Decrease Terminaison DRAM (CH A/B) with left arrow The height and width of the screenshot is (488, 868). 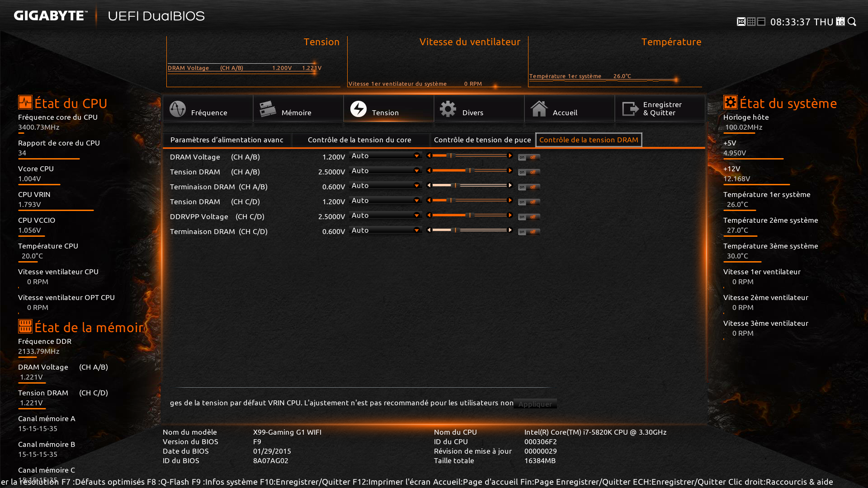pyautogui.click(x=429, y=185)
